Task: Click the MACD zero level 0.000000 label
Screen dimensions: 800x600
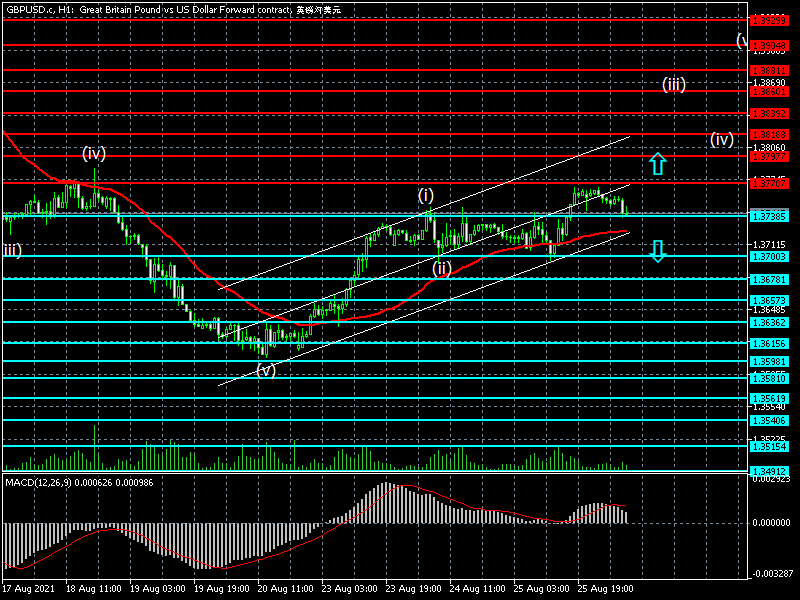Action: click(773, 522)
